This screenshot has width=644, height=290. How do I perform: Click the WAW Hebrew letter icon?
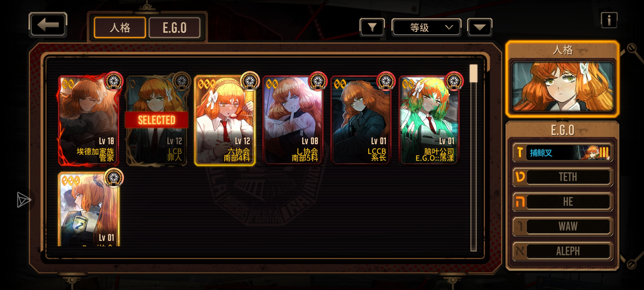[x=520, y=226]
